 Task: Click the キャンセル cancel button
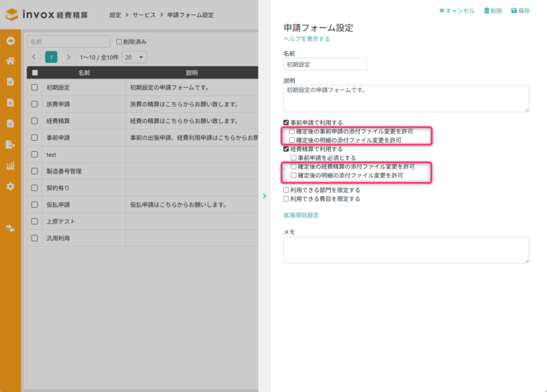pos(457,11)
